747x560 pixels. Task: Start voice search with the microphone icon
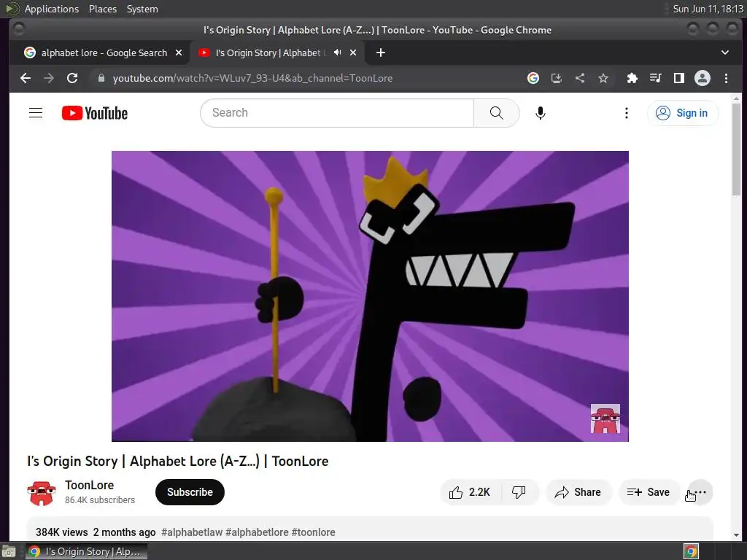[541, 113]
